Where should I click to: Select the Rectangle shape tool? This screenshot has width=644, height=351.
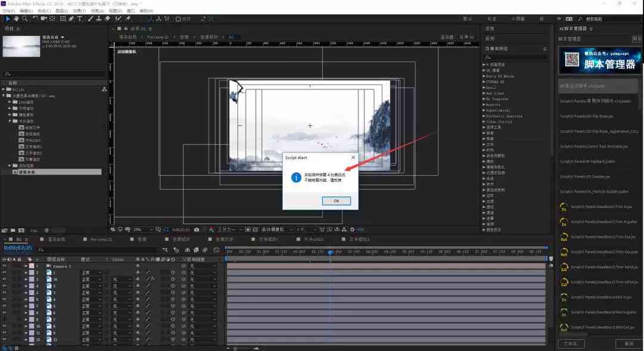[63, 18]
